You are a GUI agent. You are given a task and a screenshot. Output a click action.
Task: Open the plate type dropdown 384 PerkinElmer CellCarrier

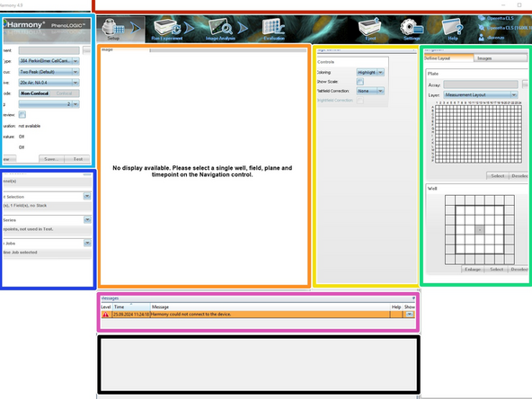click(x=49, y=61)
